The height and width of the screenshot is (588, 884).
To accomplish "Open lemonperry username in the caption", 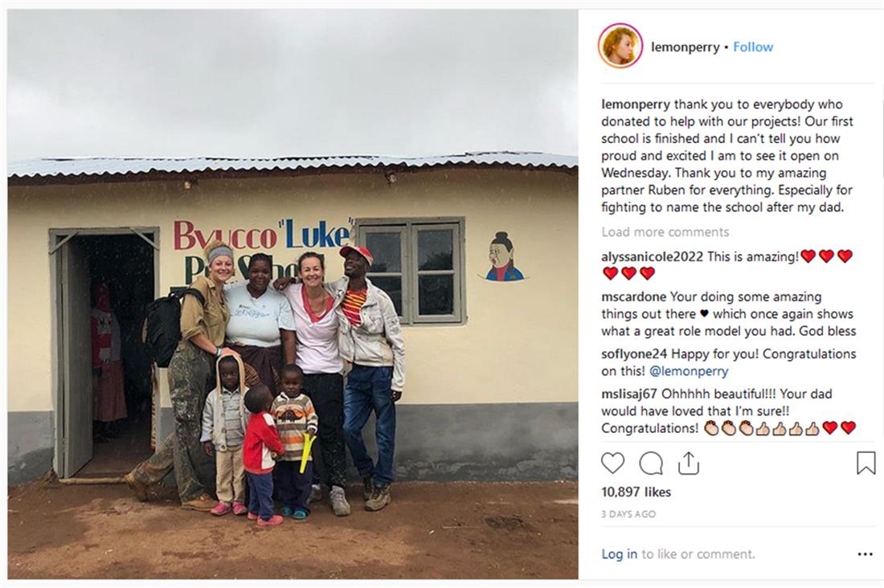I will pyautogui.click(x=636, y=105).
